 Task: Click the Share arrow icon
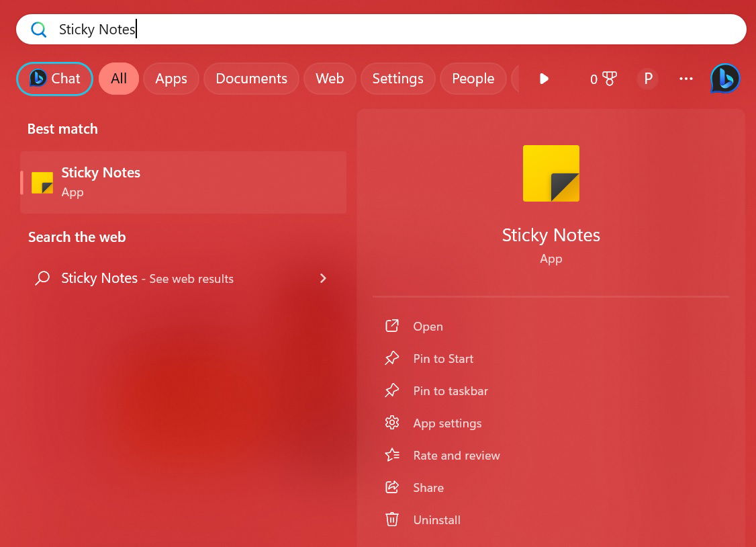point(392,488)
